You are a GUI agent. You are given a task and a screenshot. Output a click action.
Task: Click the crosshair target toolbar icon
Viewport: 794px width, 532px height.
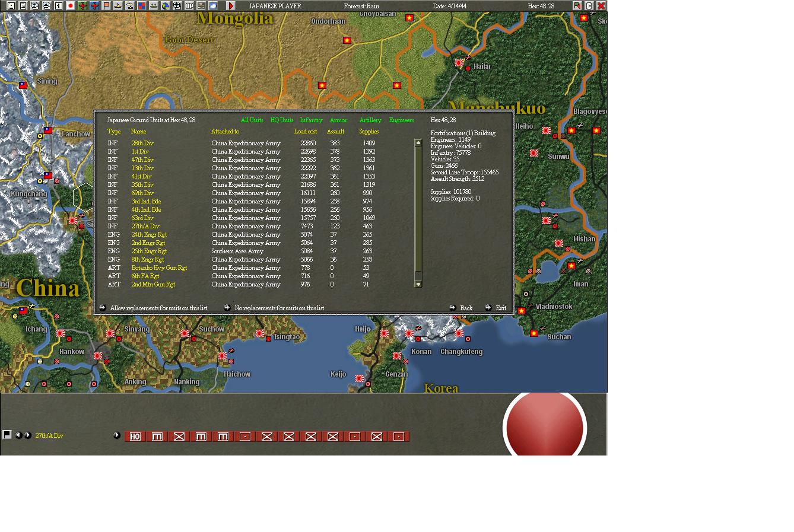(177, 6)
